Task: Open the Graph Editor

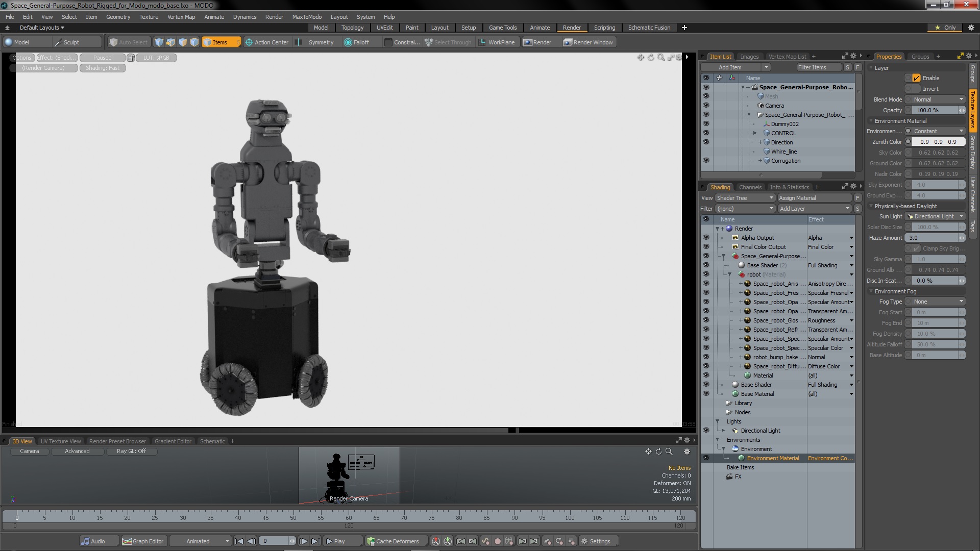Action: click(143, 541)
